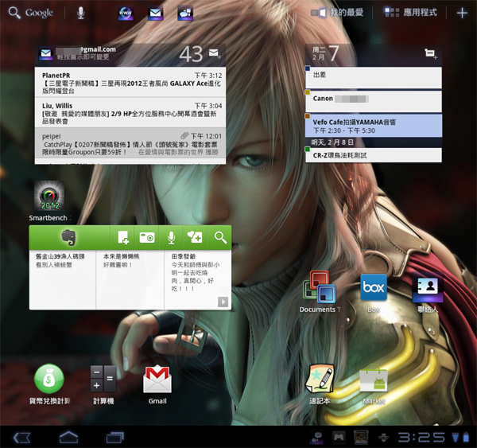Viewport: 477px width, 448px height.
Task: Open the 應用程式 apps drawer
Action: [411, 13]
